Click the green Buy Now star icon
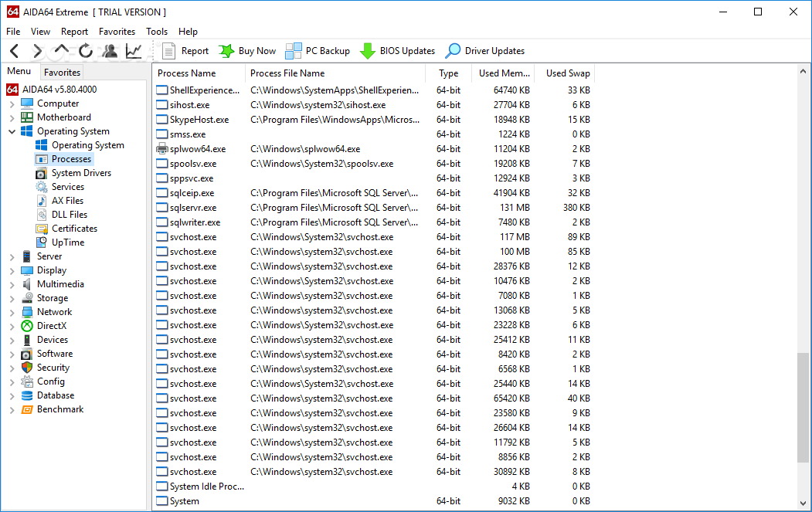Screen dimensions: 812x512 tap(226, 51)
